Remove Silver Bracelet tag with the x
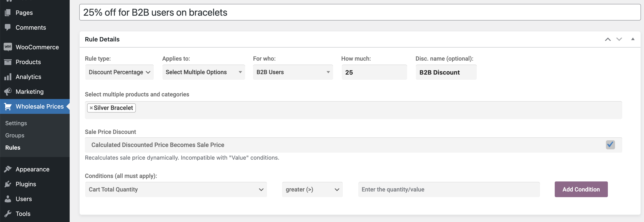644x222 pixels. coord(91,108)
